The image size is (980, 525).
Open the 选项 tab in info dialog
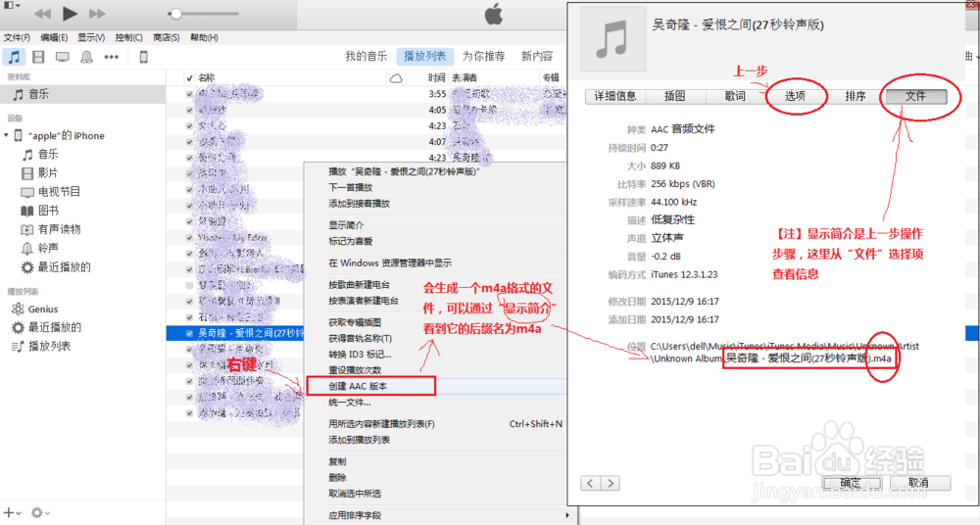tap(795, 96)
